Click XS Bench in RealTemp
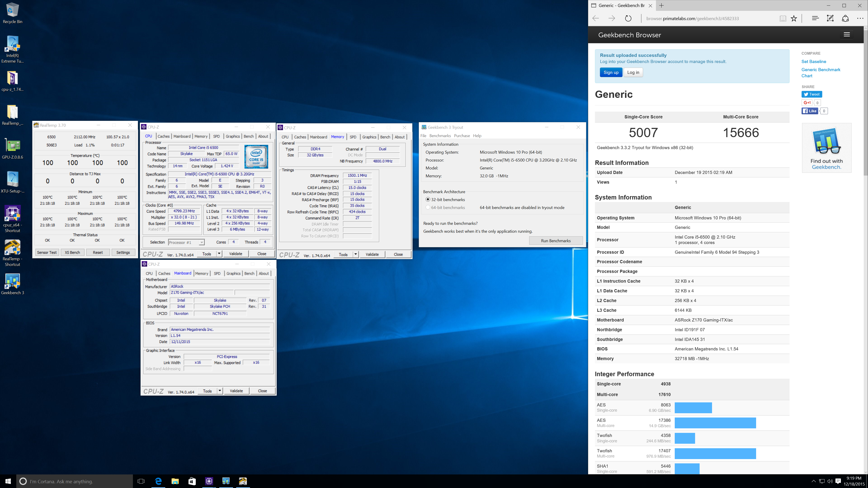Image resolution: width=868 pixels, height=488 pixels. 72,252
